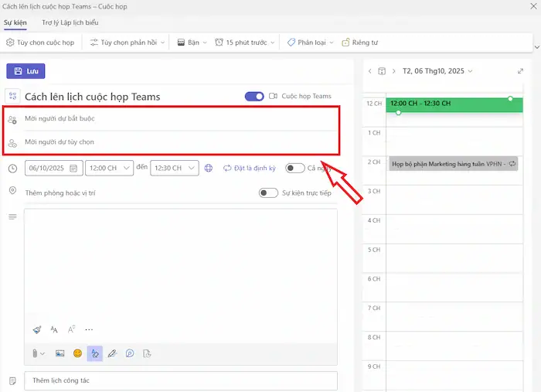Viewport: 541px width, 392px height.
Task: Open the time zone globe icon
Action: pos(209,168)
